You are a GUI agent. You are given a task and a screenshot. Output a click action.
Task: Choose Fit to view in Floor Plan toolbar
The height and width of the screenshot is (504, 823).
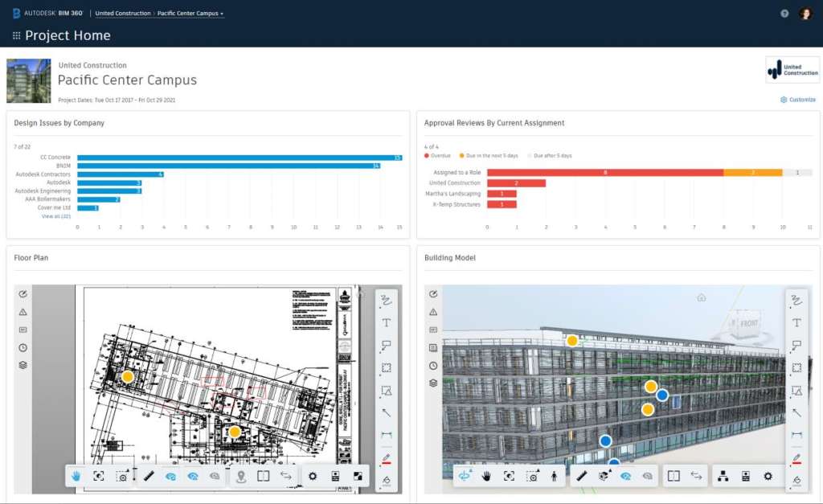[99, 476]
